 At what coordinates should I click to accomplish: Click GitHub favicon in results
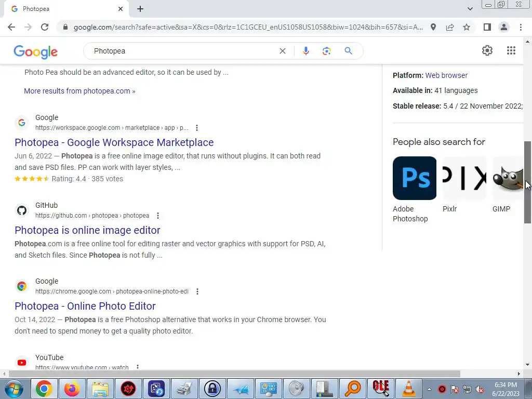tap(22, 210)
